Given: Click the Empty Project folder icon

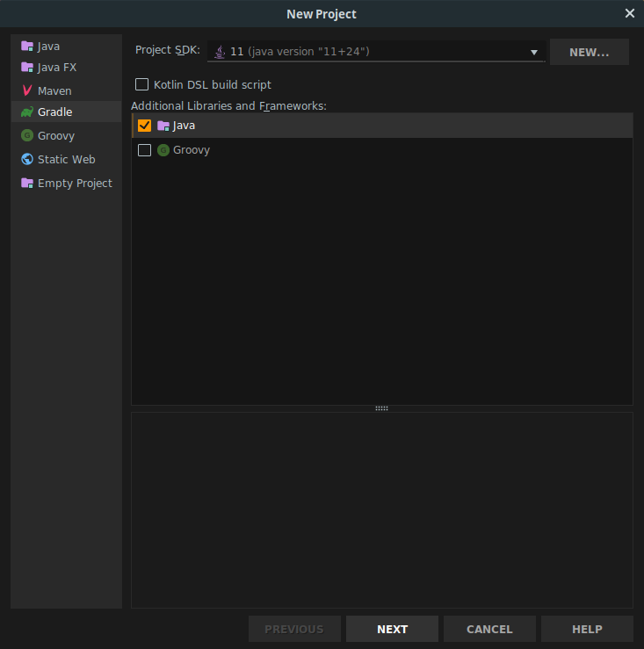Looking at the screenshot, I should point(27,184).
